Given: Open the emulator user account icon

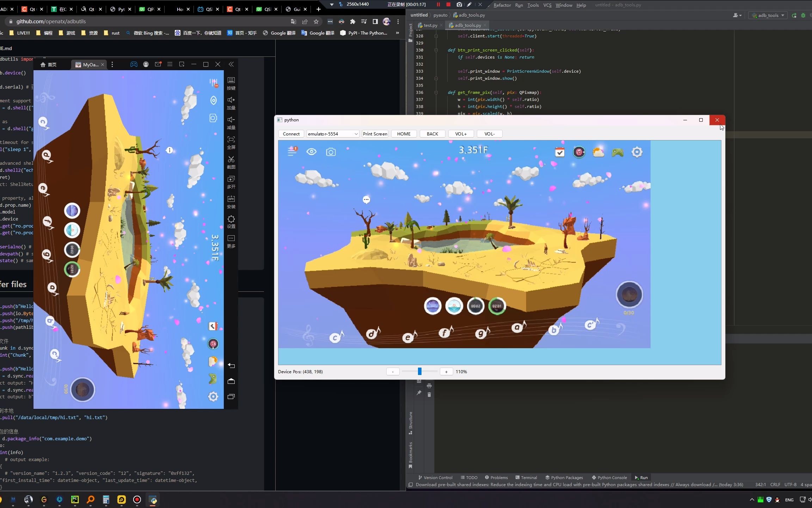Looking at the screenshot, I should [x=146, y=64].
